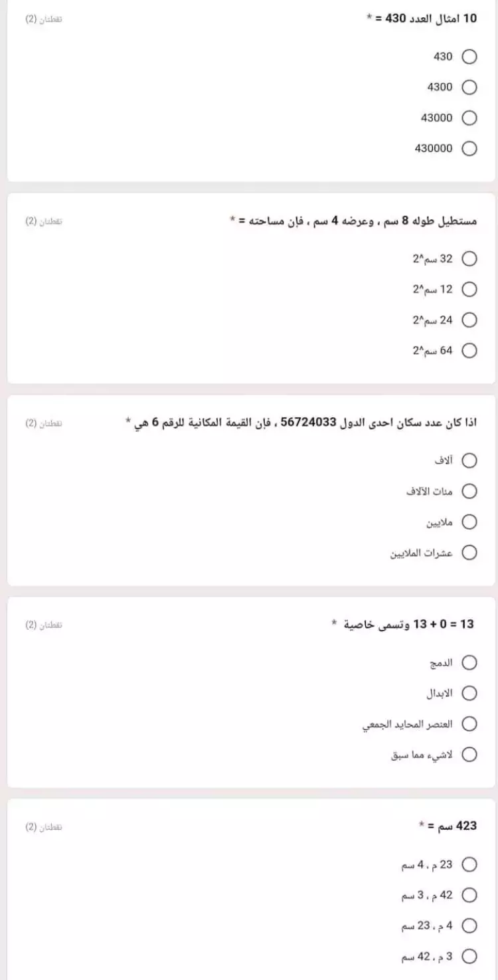Choose آلاف as place value
This screenshot has height=980, width=498.
[x=469, y=460]
